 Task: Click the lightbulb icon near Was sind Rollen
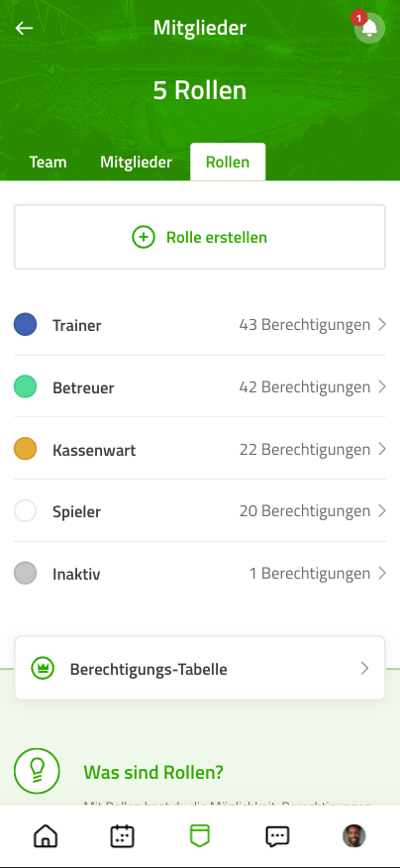(x=37, y=771)
